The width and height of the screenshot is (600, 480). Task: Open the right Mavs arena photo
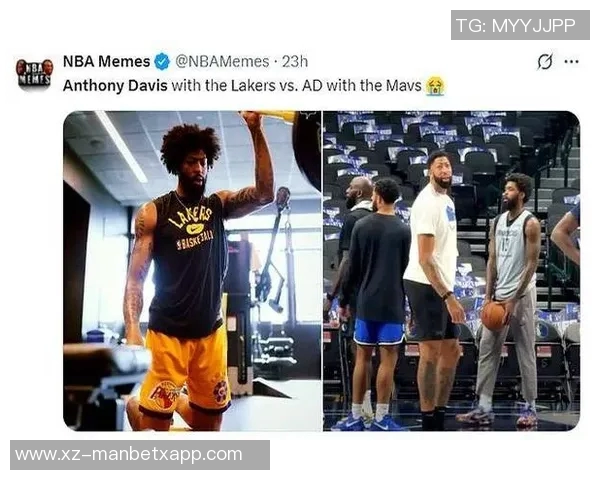pyautogui.click(x=452, y=271)
